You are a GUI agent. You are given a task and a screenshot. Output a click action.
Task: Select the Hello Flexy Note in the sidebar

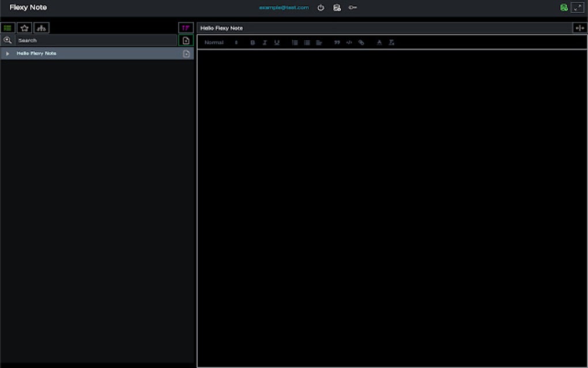point(37,53)
